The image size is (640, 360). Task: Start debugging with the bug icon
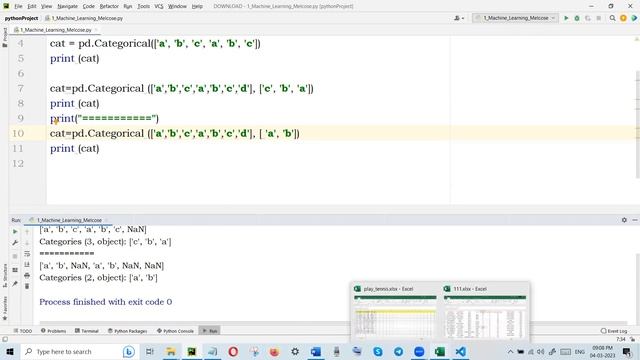click(x=577, y=18)
